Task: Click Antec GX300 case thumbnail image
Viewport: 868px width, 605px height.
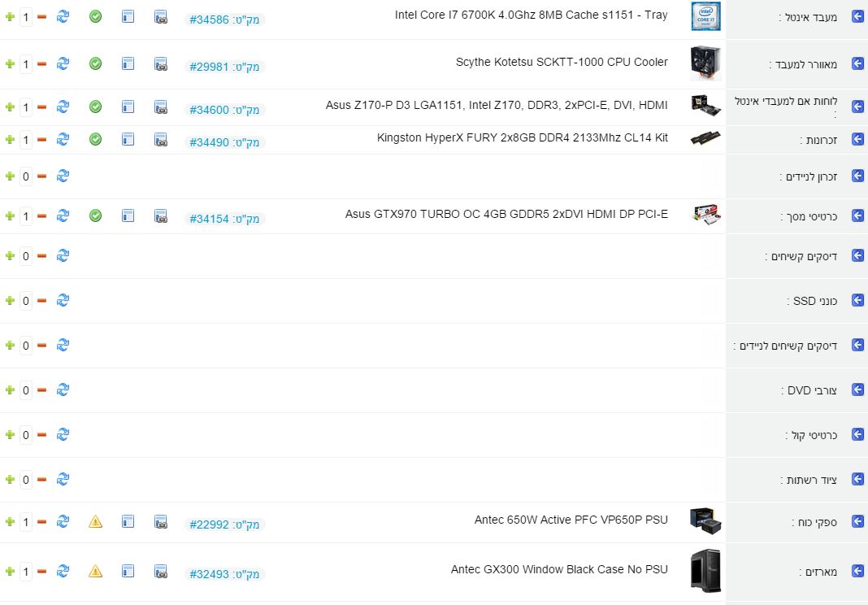Action: pos(705,571)
